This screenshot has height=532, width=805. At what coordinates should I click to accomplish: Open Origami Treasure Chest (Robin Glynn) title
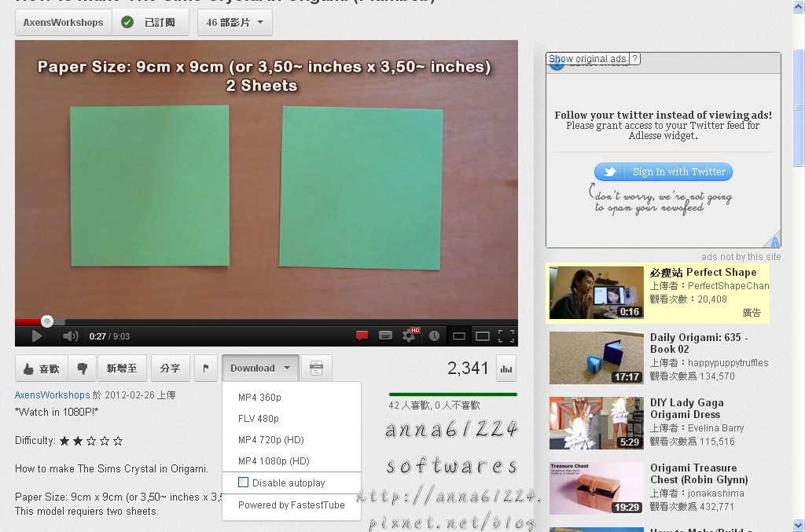pyautogui.click(x=699, y=474)
